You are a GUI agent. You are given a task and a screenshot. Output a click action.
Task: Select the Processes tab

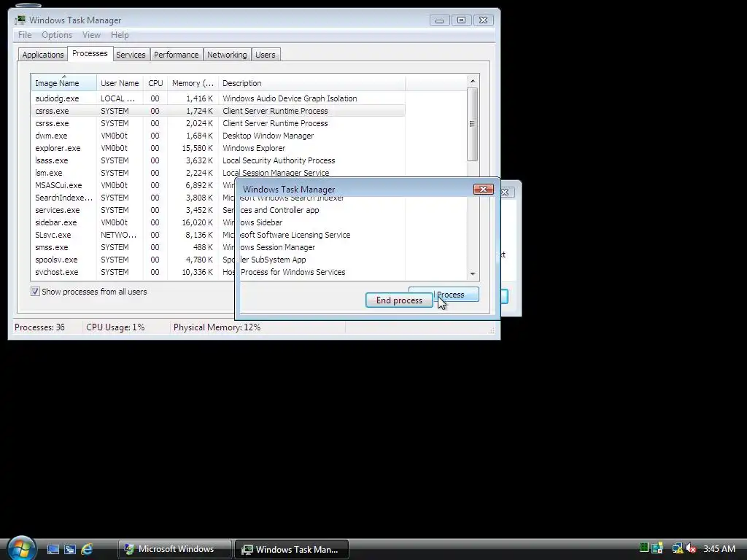click(90, 53)
